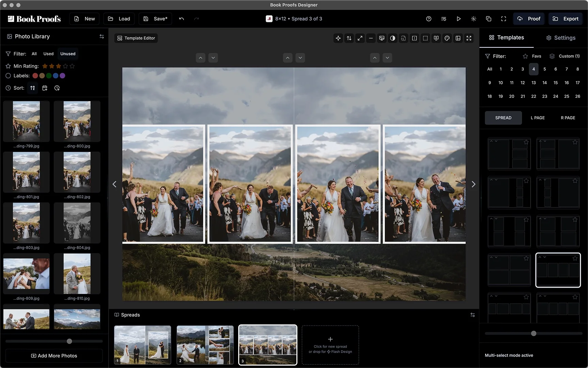This screenshot has height=368, width=588.
Task: Switch to the Settings tab
Action: (560, 38)
